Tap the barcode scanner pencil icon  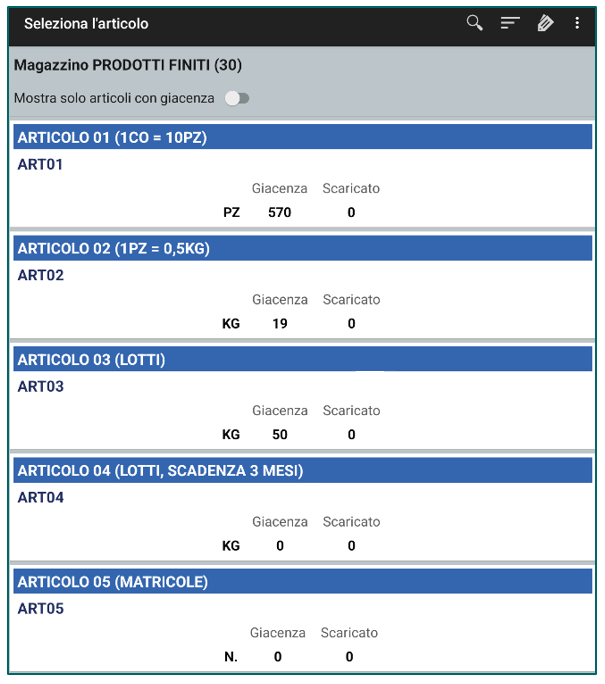(x=545, y=23)
